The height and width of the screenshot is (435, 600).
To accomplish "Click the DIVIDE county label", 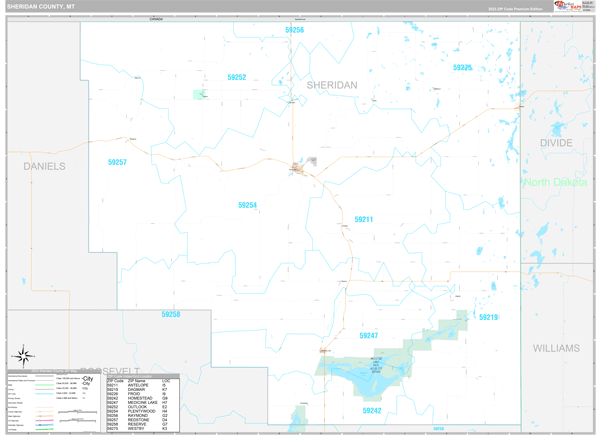I will pos(556,143).
